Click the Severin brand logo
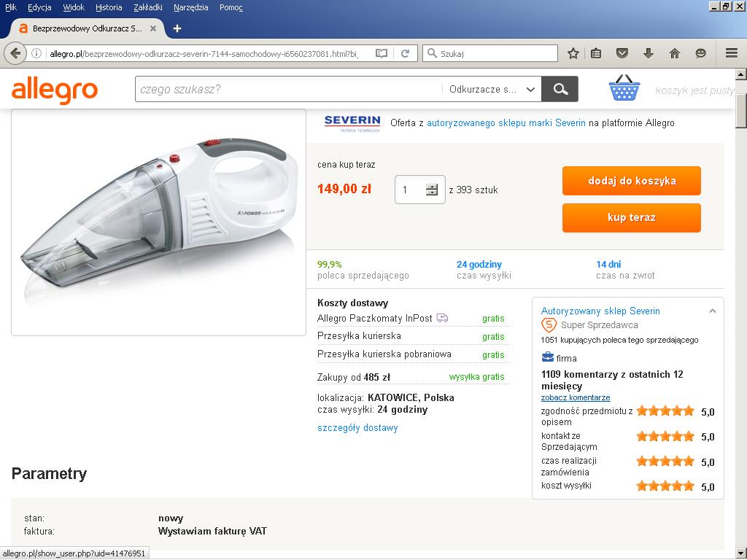 352,122
